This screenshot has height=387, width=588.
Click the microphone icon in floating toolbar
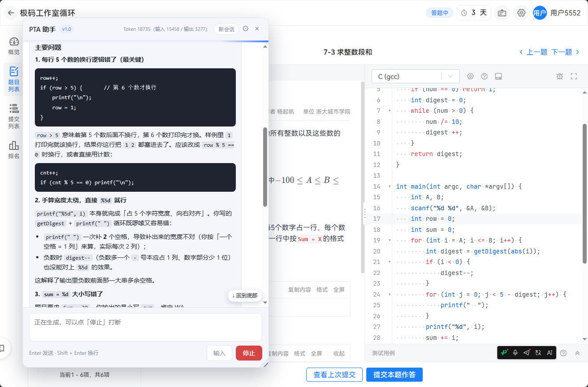pyautogui.click(x=515, y=353)
